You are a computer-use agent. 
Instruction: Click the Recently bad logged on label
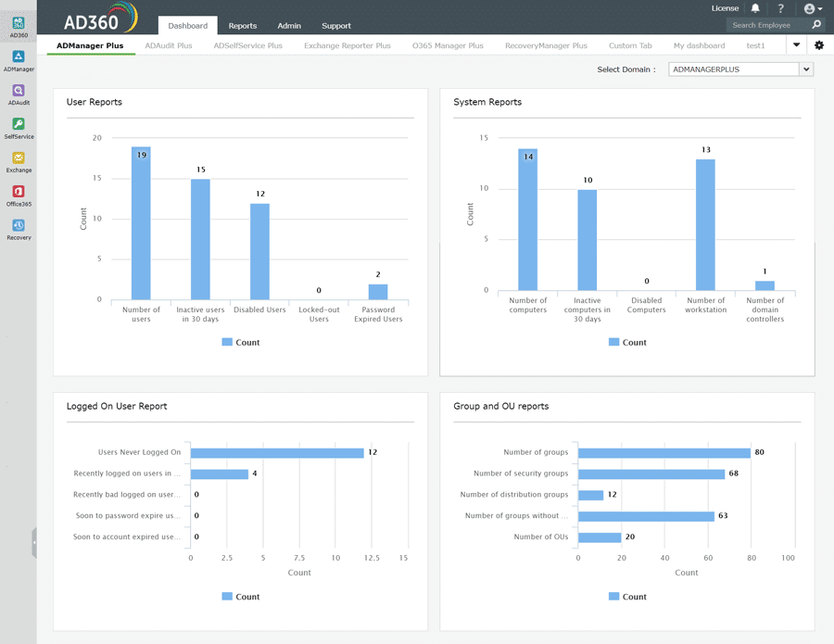click(127, 495)
